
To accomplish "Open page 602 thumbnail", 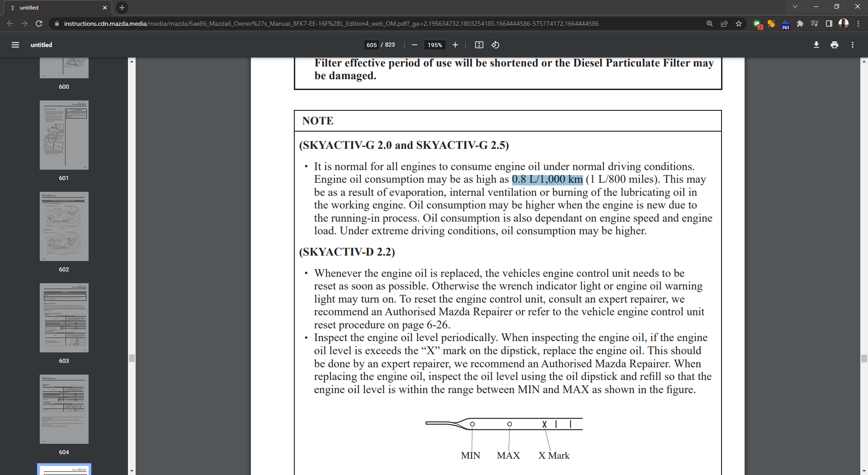I will [x=64, y=227].
